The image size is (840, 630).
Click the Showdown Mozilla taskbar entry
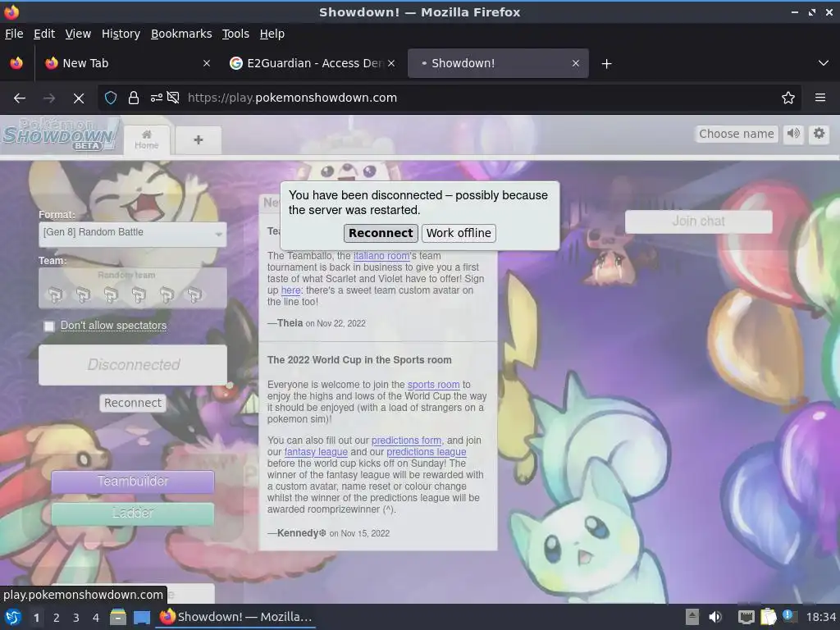click(235, 617)
